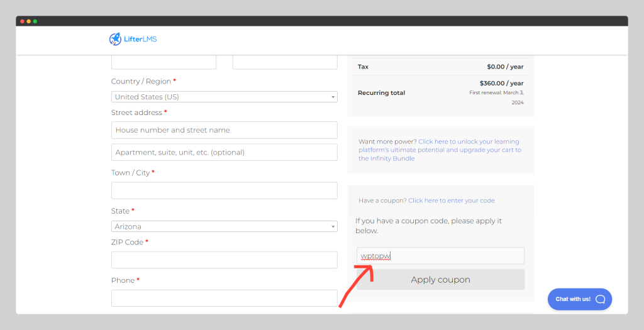Expand the State dropdown showing Arizona
Image resolution: width=644 pixels, height=330 pixels.
tap(225, 226)
